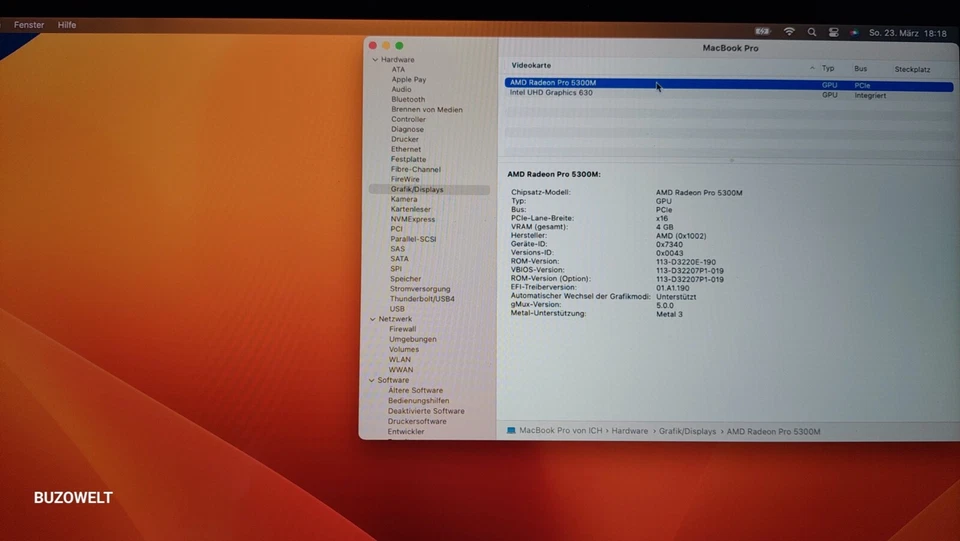This screenshot has width=960, height=541.
Task: Select SPI in the sidebar
Action: (x=396, y=269)
